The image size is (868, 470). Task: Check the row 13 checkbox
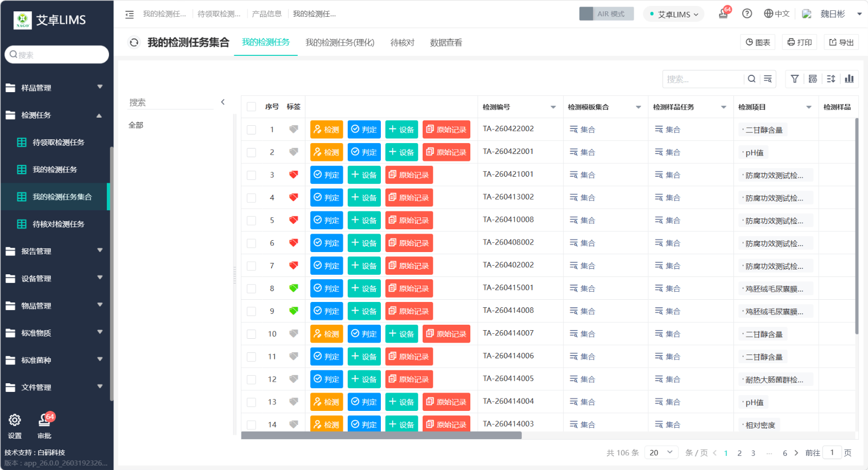pyautogui.click(x=251, y=402)
